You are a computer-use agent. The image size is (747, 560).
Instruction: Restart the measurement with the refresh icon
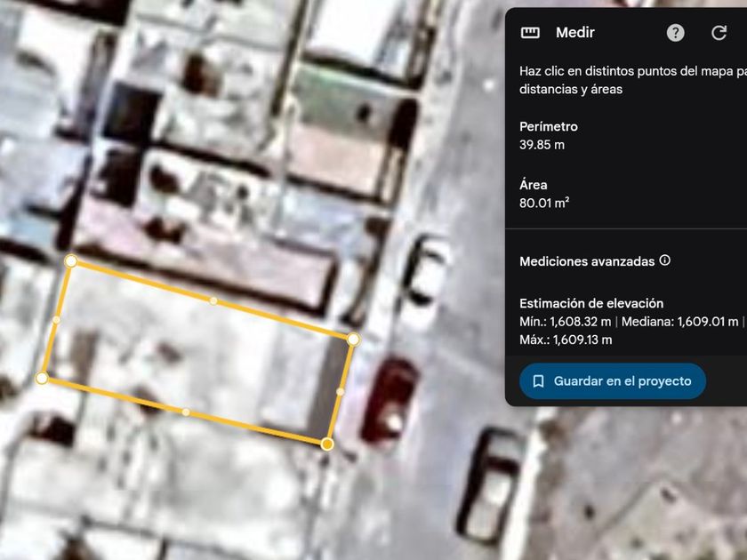(x=719, y=33)
